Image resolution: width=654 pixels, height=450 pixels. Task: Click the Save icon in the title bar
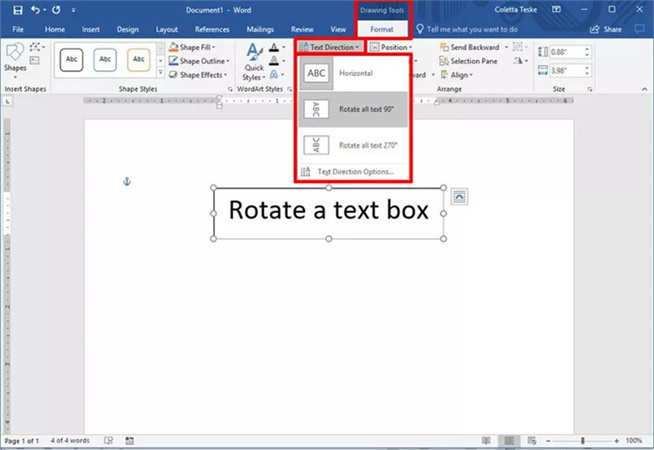(x=17, y=10)
